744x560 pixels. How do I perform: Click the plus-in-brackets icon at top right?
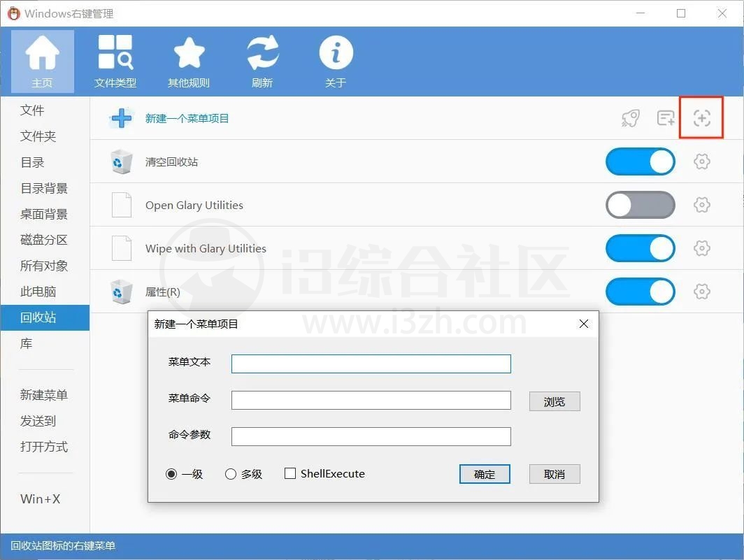pyautogui.click(x=701, y=118)
